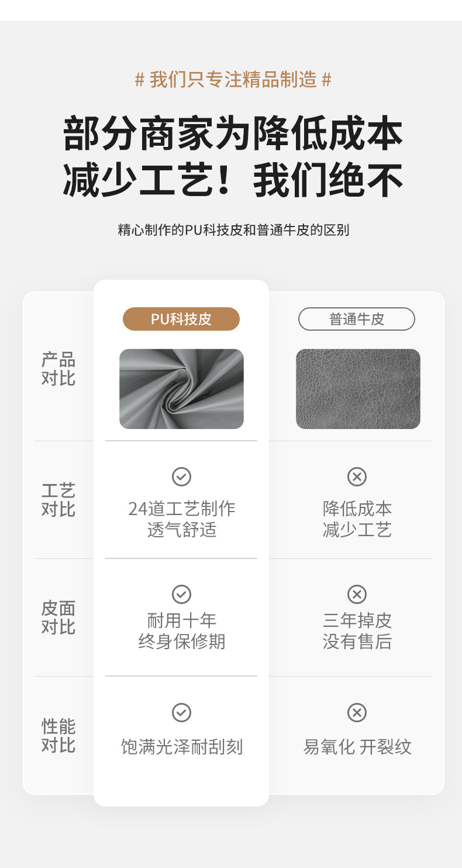Click the 工艺对比 row label

(x=58, y=500)
